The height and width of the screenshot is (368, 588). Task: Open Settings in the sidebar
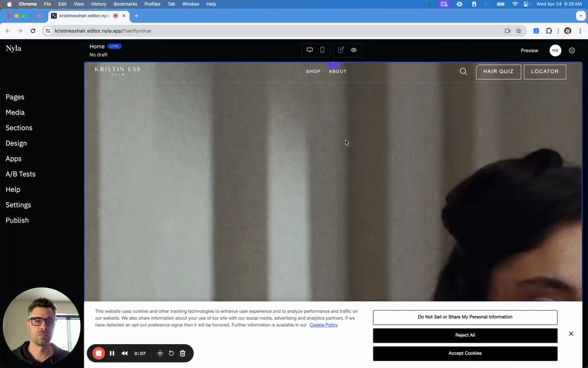coord(18,205)
